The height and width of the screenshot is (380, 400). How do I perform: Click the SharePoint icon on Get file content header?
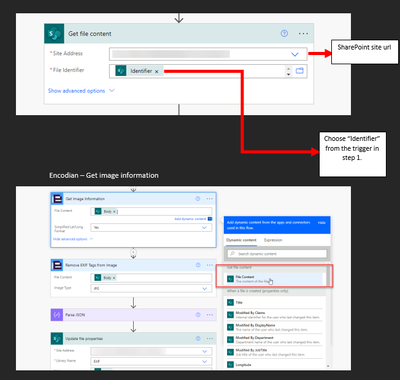(54, 34)
